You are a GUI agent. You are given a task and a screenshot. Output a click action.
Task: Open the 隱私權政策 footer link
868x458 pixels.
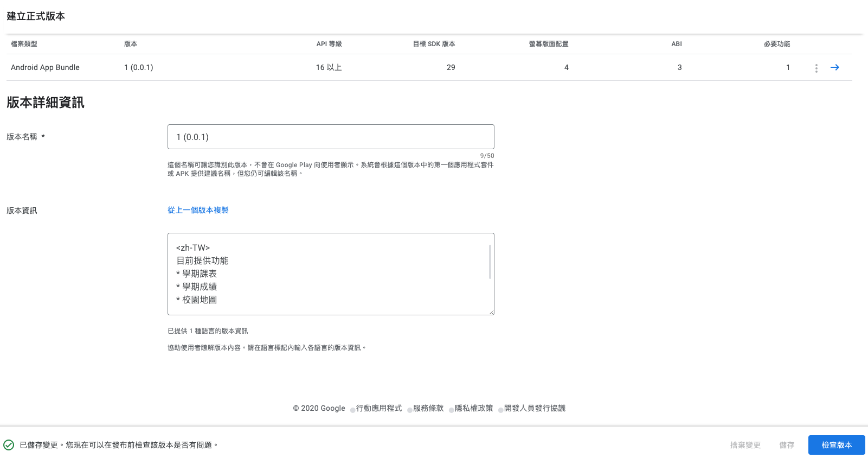474,408
